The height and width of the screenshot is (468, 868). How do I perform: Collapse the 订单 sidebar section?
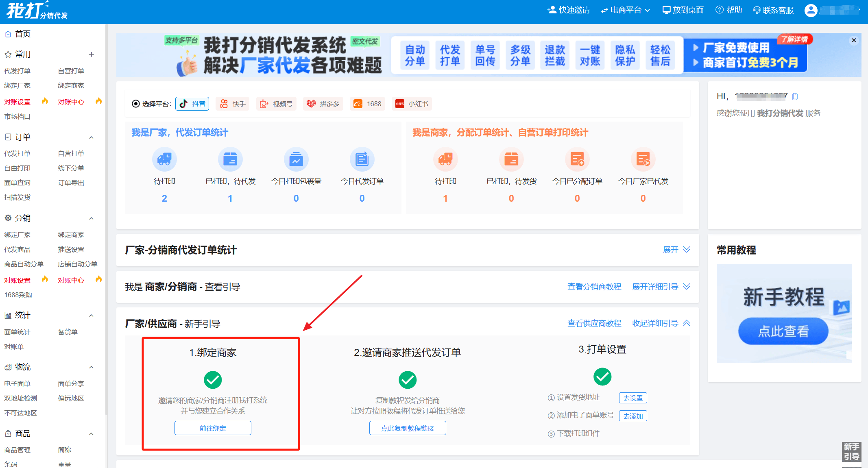coord(92,137)
